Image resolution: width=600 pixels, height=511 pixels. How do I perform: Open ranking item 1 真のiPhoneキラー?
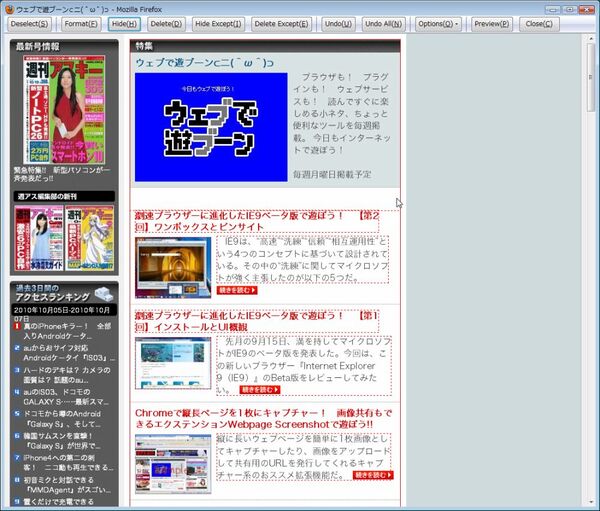[x=67, y=331]
